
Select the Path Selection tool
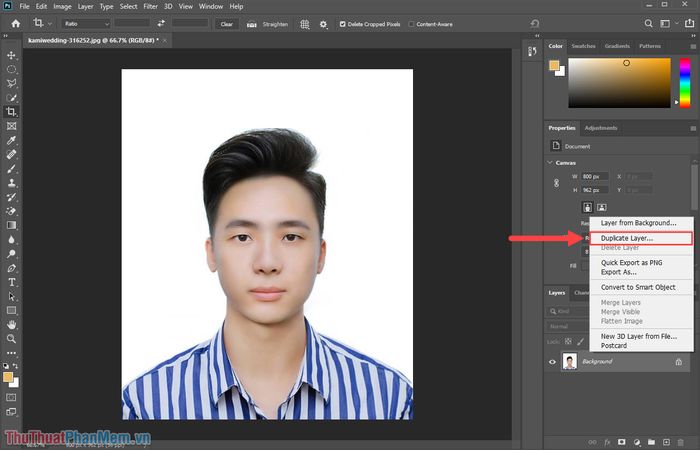[12, 296]
